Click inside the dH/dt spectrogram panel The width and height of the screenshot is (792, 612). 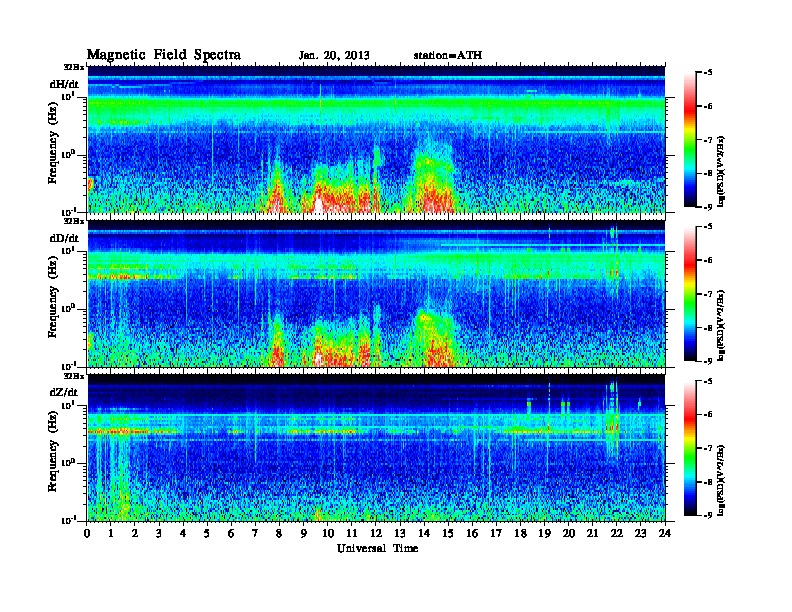pos(376,139)
